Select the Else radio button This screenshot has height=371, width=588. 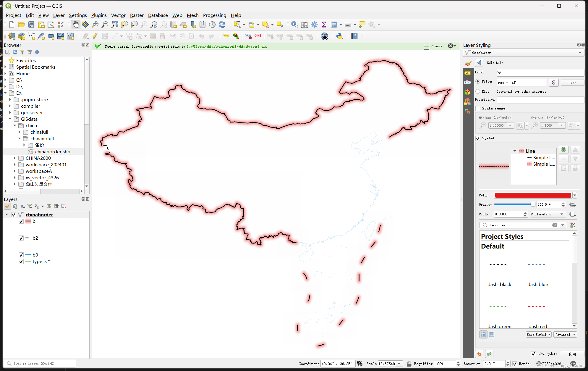click(478, 91)
